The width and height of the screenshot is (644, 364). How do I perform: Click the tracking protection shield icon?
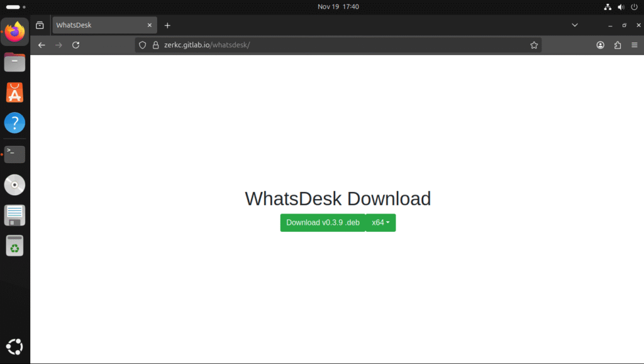(143, 45)
